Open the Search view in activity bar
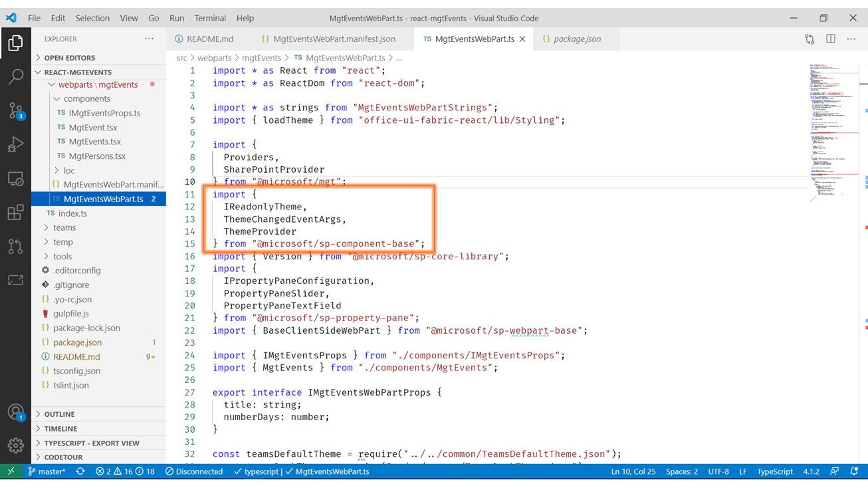Viewport: 868px width, 488px height. (x=15, y=76)
